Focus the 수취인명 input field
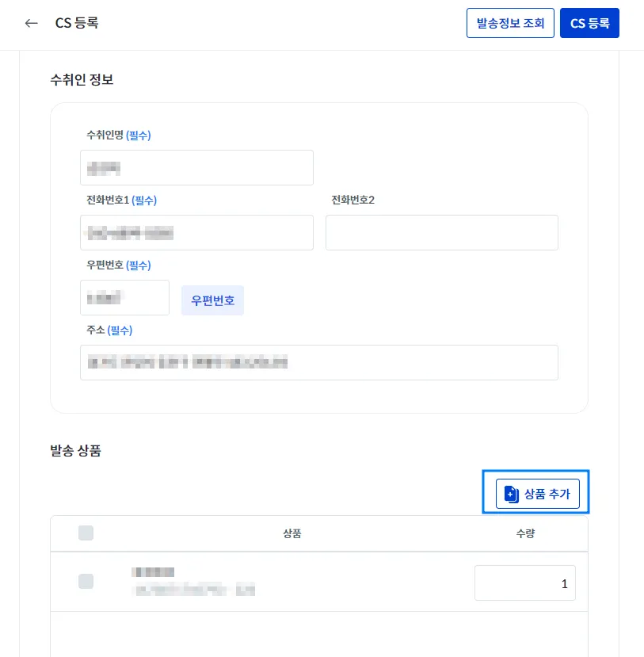644x657 pixels. [196, 168]
